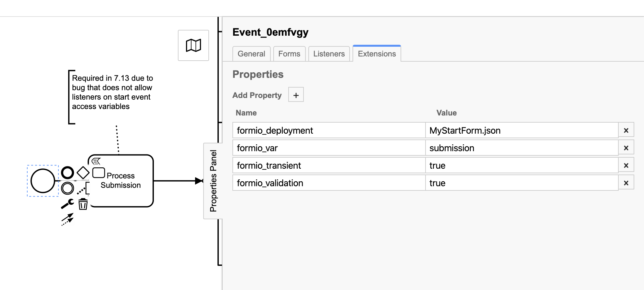Edit the formio_transient name field

coord(329,165)
